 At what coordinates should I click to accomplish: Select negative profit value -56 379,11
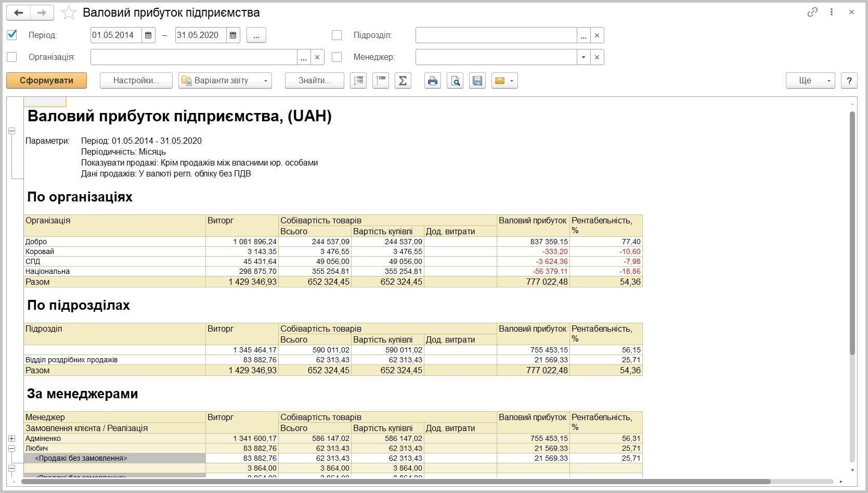[534, 272]
